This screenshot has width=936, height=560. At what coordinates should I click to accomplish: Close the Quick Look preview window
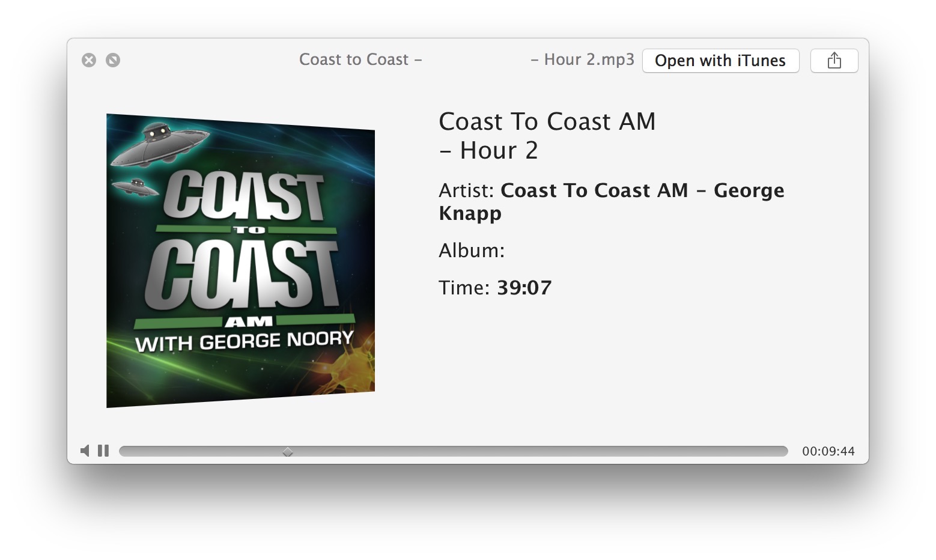[89, 60]
